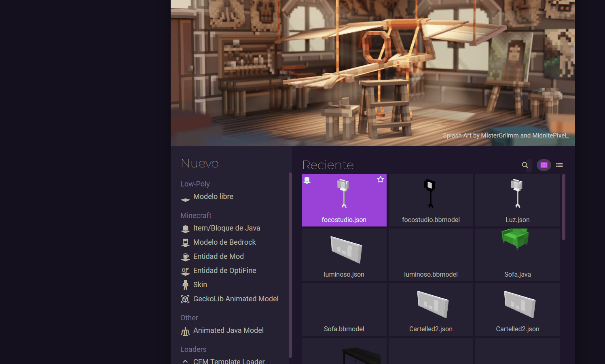The width and height of the screenshot is (605, 364).
Task: Click the CEM Template Loader icon
Action: click(x=185, y=361)
